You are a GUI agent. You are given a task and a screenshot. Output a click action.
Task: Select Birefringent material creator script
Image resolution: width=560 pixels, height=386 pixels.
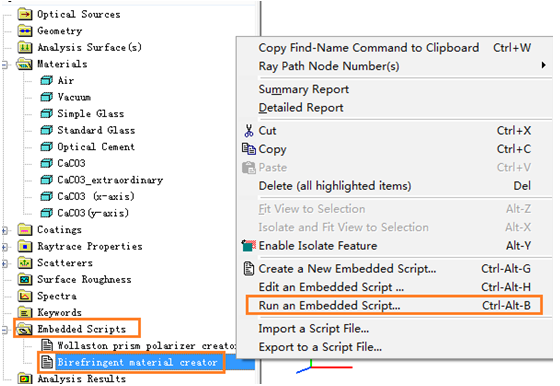138,362
